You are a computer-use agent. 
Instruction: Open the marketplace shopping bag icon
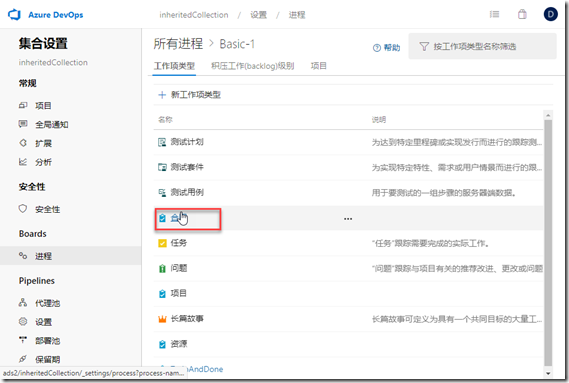click(522, 14)
